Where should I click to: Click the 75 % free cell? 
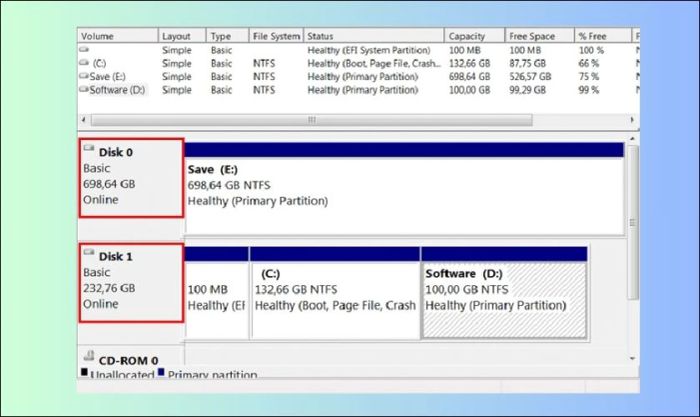coord(588,77)
